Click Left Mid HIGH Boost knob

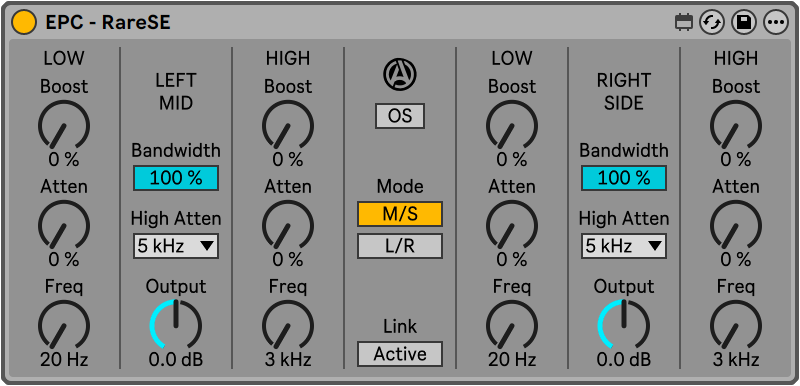[288, 125]
